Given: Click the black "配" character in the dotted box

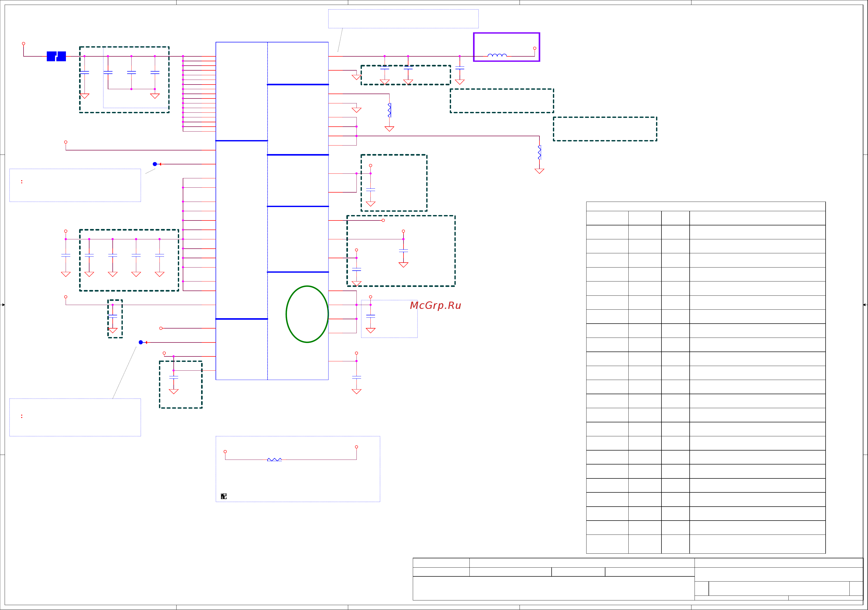Looking at the screenshot, I should click(x=224, y=496).
